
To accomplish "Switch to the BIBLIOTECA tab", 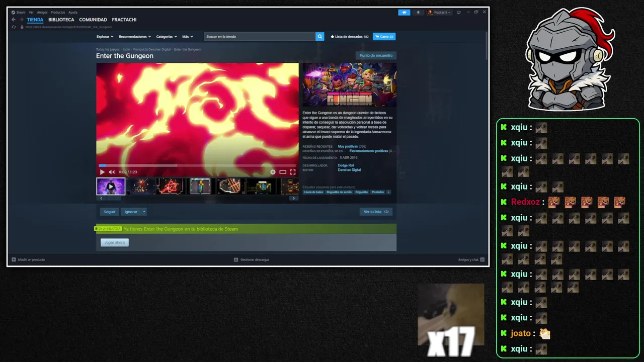I will 61,20.
